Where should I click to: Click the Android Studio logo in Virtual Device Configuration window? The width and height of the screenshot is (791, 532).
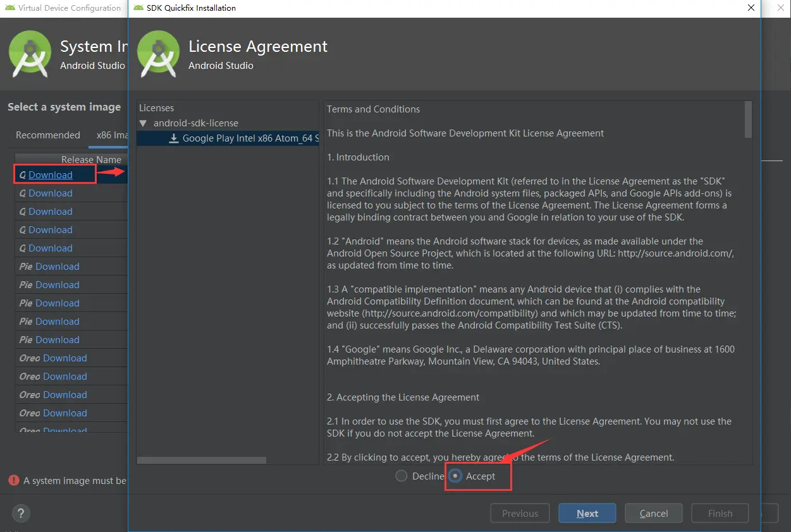tap(29, 54)
